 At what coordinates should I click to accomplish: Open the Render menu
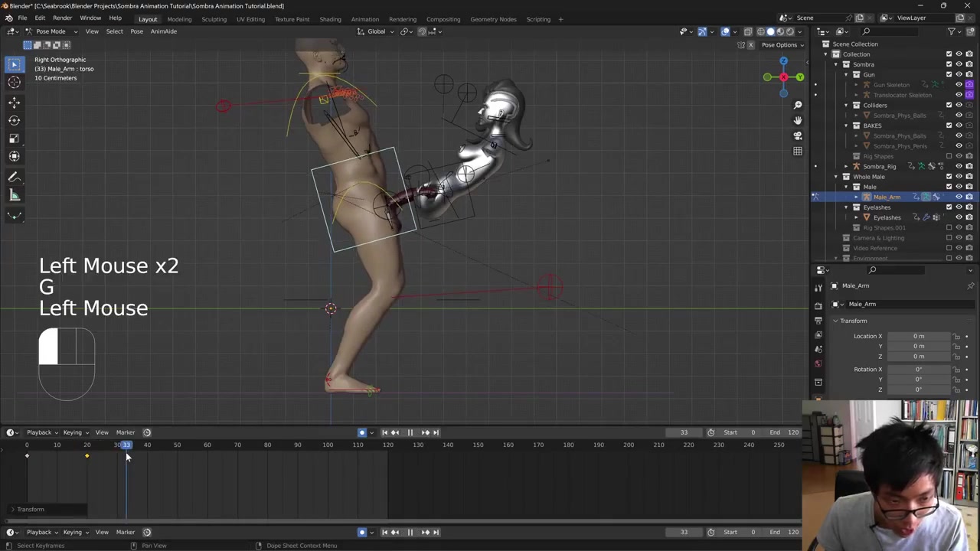click(62, 18)
